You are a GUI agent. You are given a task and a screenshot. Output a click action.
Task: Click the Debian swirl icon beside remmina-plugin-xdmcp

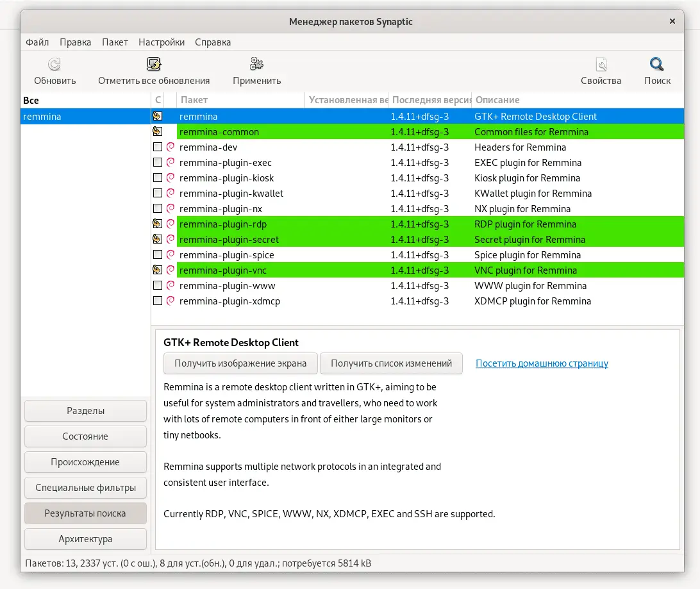(171, 301)
